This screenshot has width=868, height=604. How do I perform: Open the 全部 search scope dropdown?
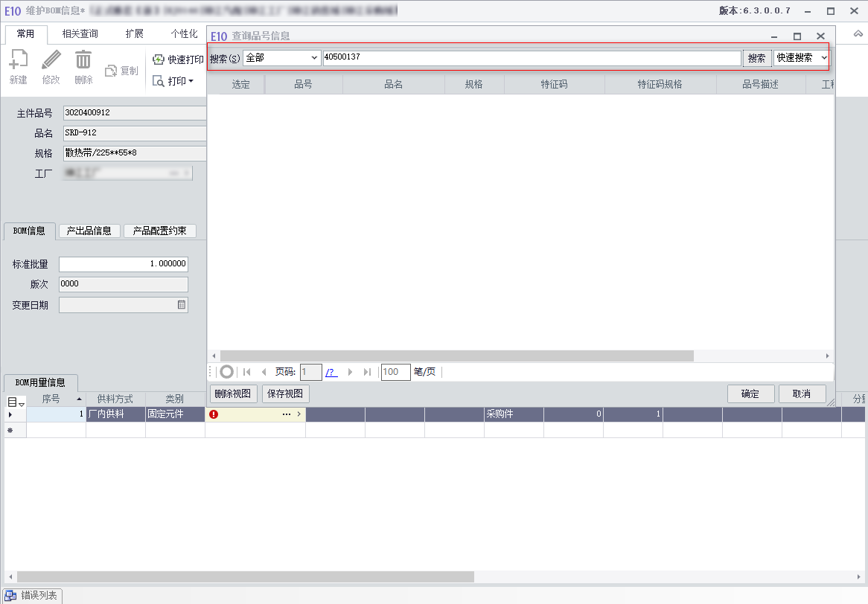pos(282,57)
